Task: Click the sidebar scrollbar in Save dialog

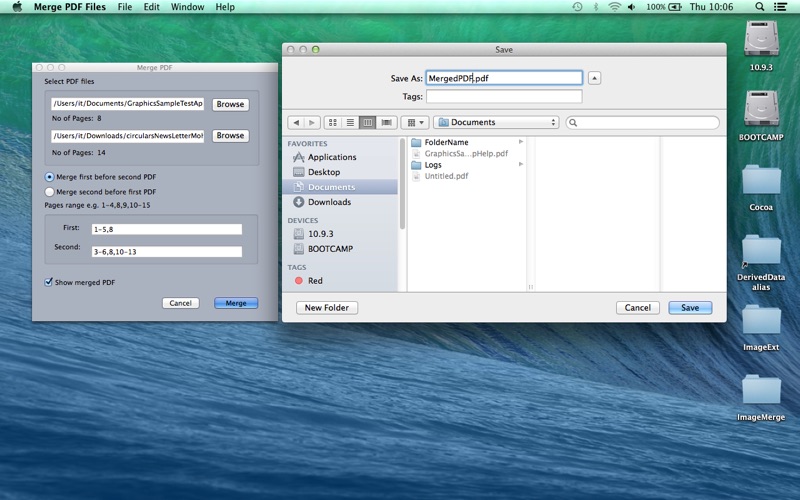Action: click(x=402, y=184)
